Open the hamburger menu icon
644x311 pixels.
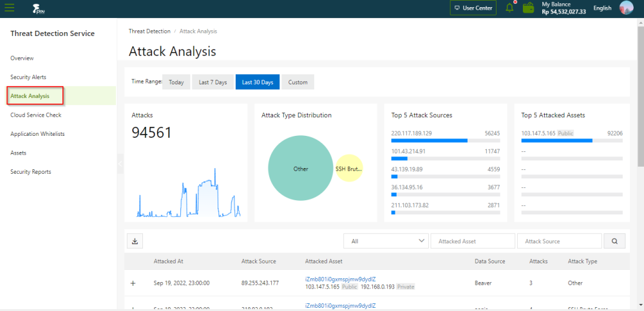[10, 8]
